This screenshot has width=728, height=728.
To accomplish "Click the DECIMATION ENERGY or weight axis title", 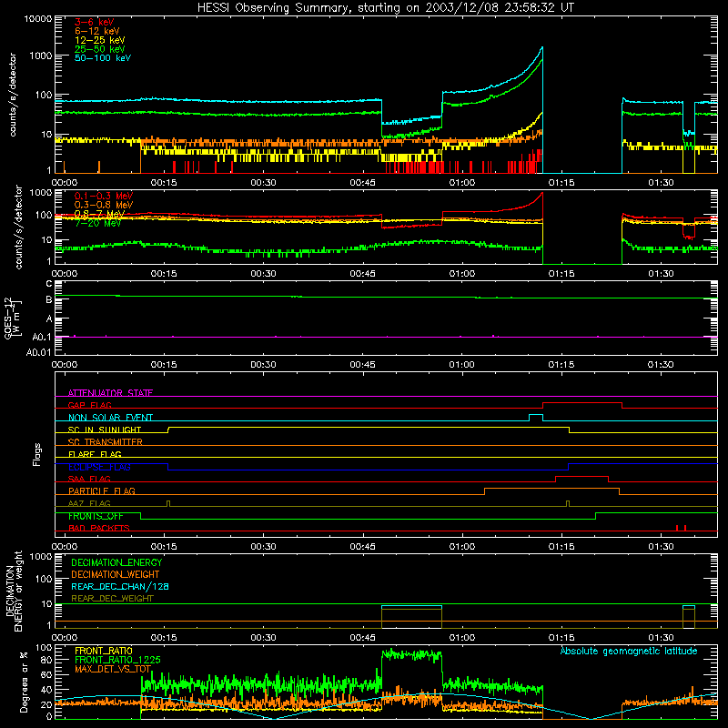I will [14, 591].
